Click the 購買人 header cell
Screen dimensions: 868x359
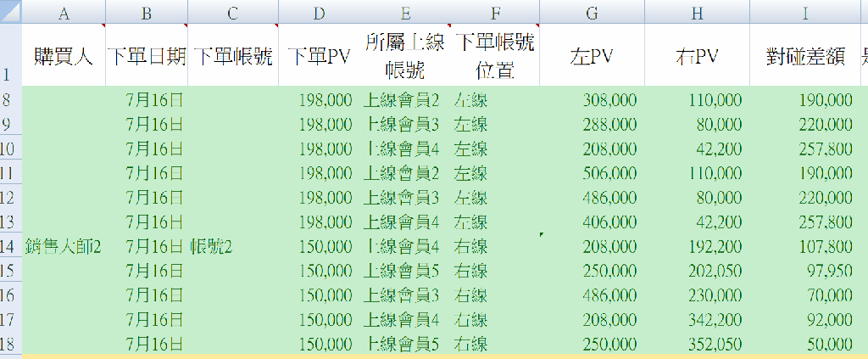pyautogui.click(x=64, y=54)
